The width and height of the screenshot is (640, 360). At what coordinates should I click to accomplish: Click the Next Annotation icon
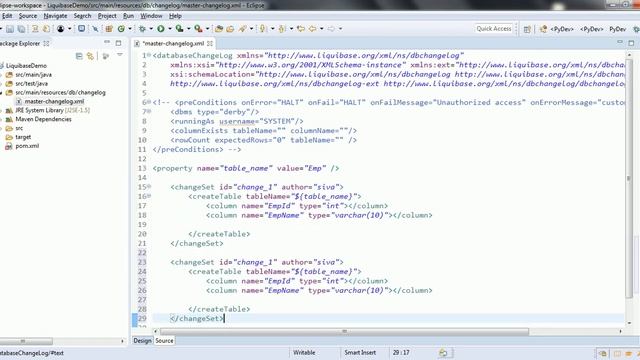(262, 29)
